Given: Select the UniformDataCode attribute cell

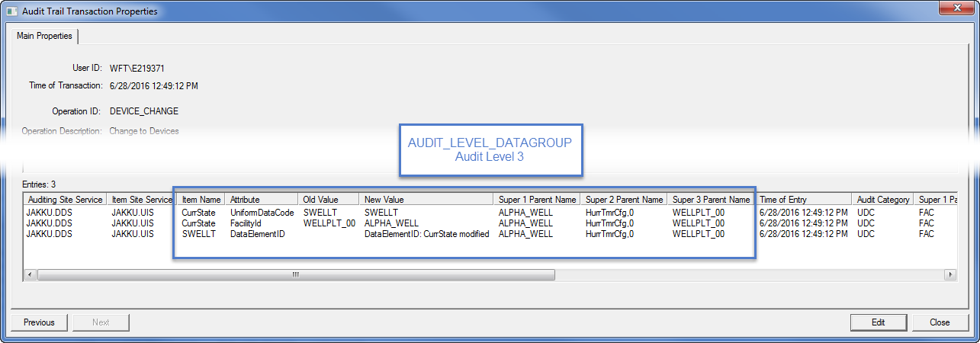Looking at the screenshot, I should tap(262, 212).
